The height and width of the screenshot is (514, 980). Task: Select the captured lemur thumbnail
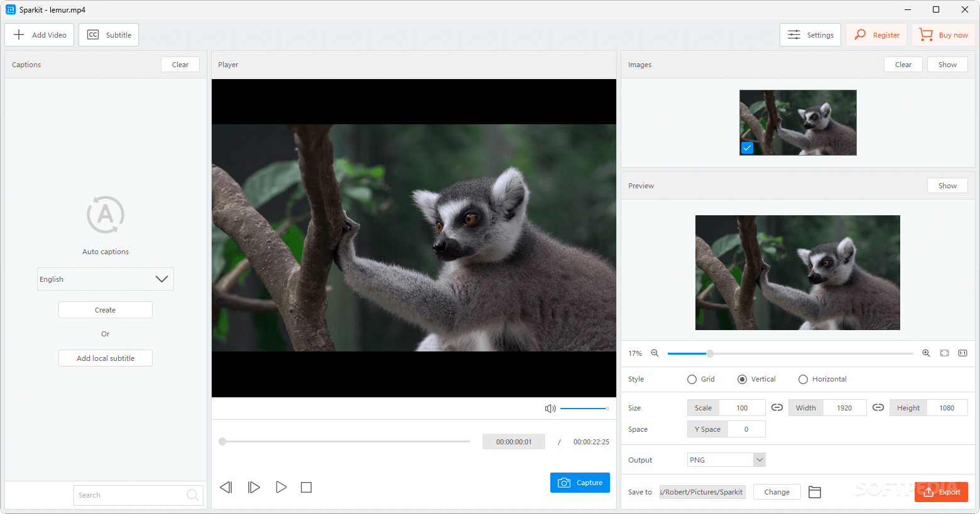coord(798,122)
